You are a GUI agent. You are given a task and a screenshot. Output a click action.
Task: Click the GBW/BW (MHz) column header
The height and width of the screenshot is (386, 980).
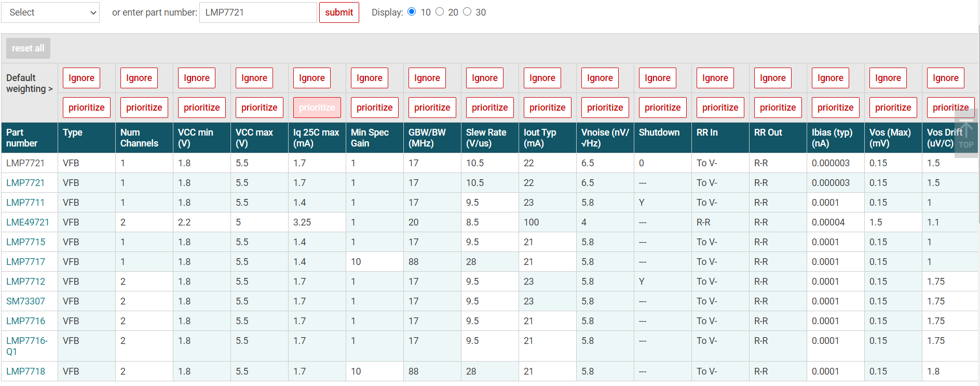pyautogui.click(x=432, y=138)
